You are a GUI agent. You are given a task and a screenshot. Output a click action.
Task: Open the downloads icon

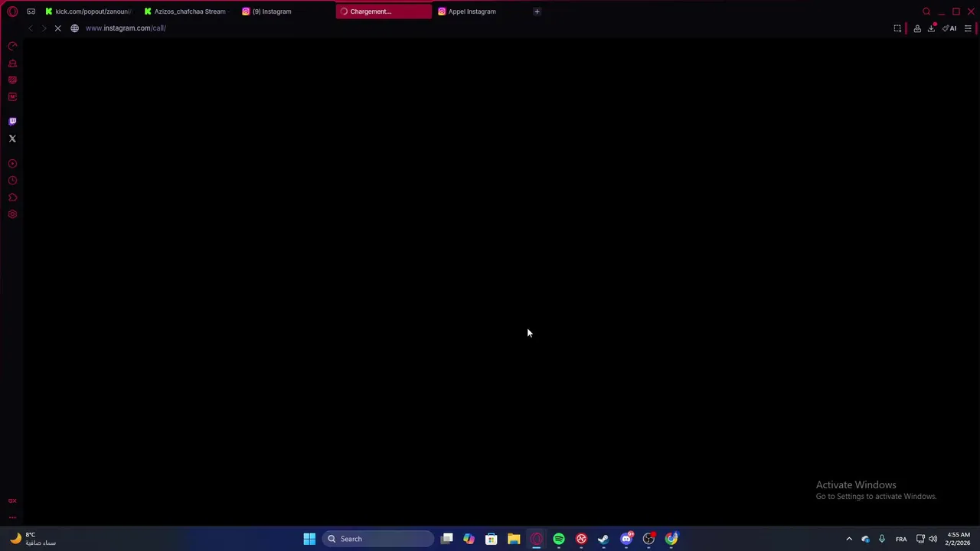[x=932, y=28]
